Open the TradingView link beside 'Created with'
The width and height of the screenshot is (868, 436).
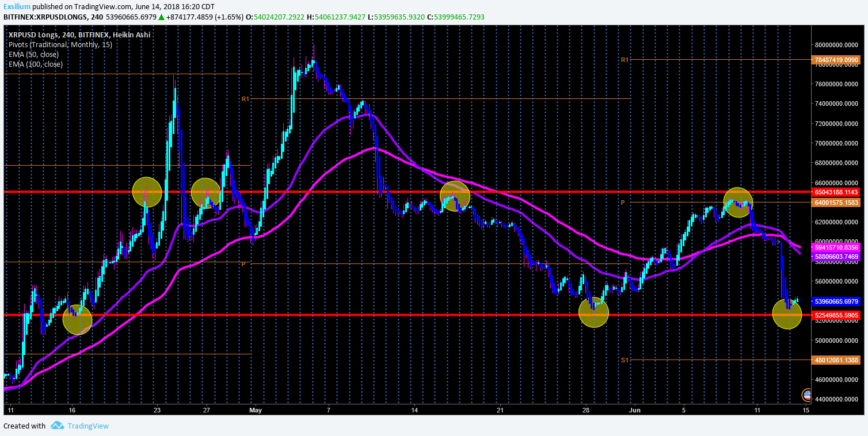click(x=87, y=426)
